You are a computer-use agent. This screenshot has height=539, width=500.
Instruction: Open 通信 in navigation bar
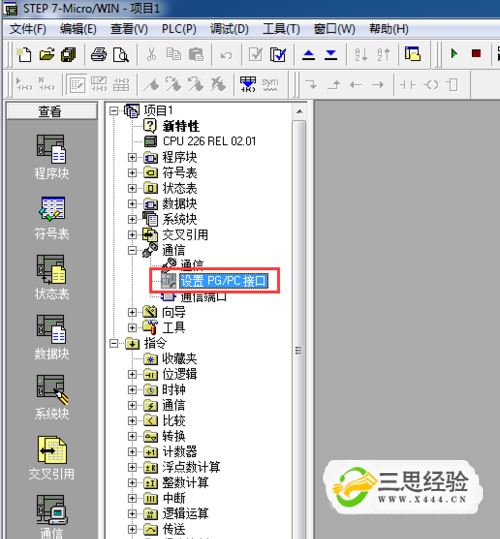pyautogui.click(x=52, y=517)
